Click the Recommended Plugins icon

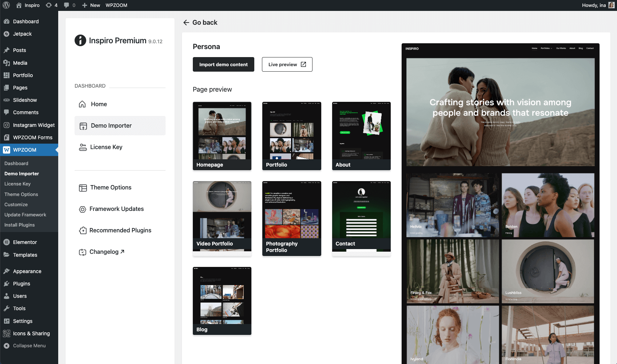point(83,231)
